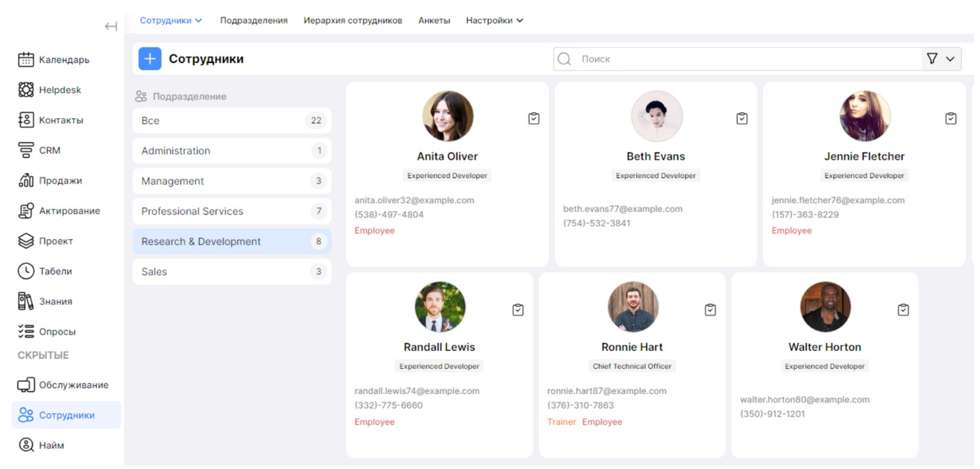Click the clipboard icon on Walter Horton's card
This screenshot has width=980, height=469.
pos(903,310)
